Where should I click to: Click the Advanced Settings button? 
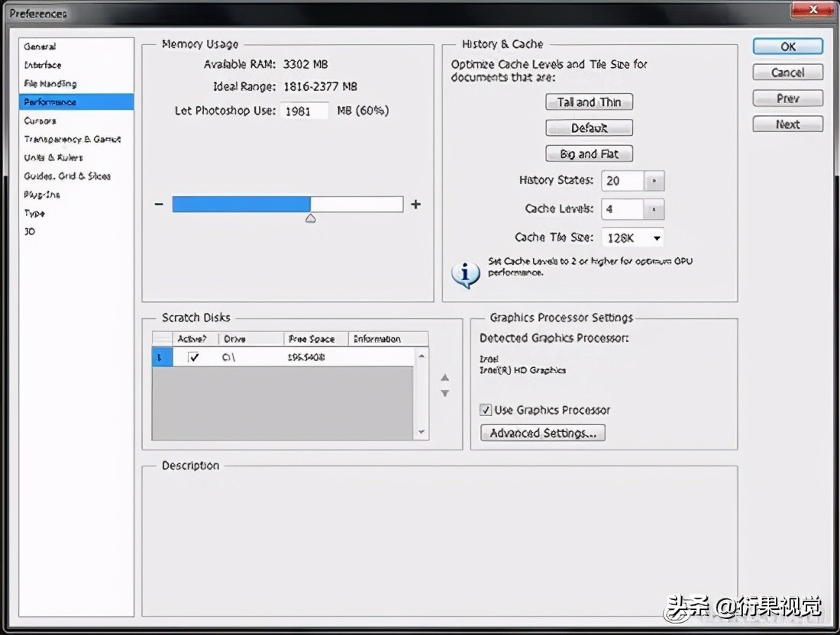[543, 433]
